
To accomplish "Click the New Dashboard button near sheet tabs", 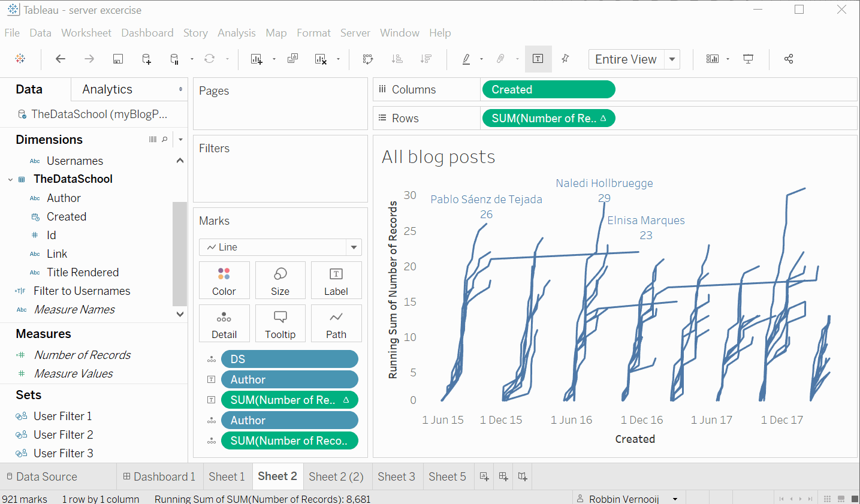I will [502, 476].
